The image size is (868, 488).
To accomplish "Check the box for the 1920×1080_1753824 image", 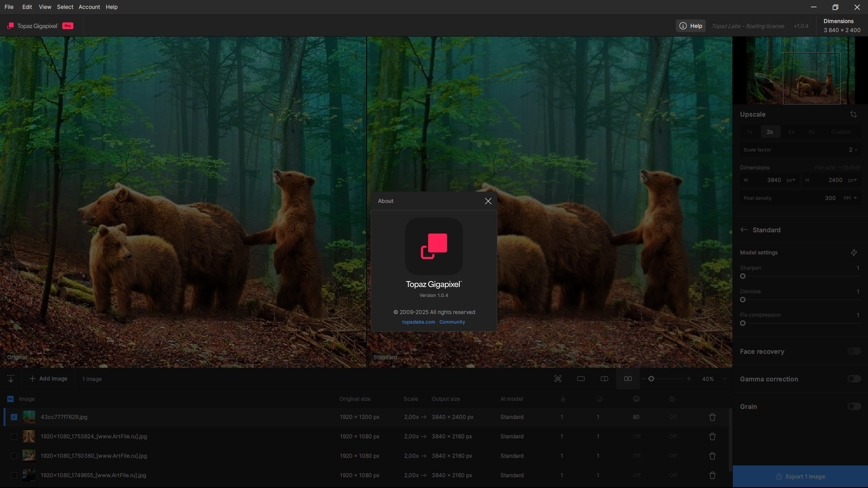I will click(x=14, y=436).
